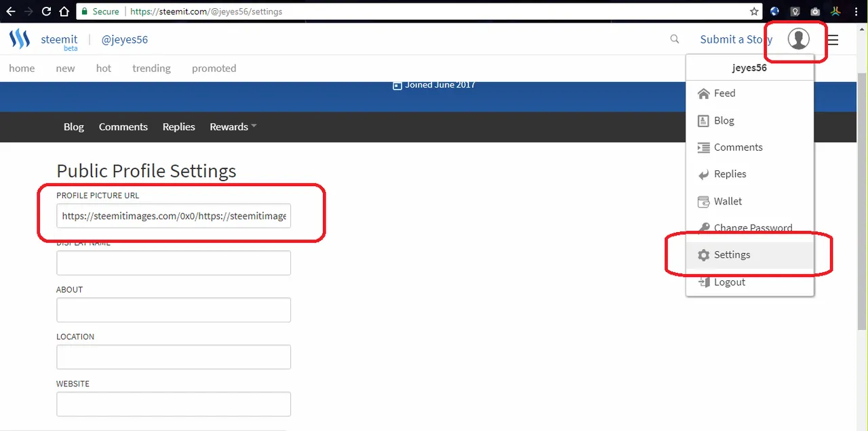Click the jeyes56 header in the dropdown

(x=749, y=68)
